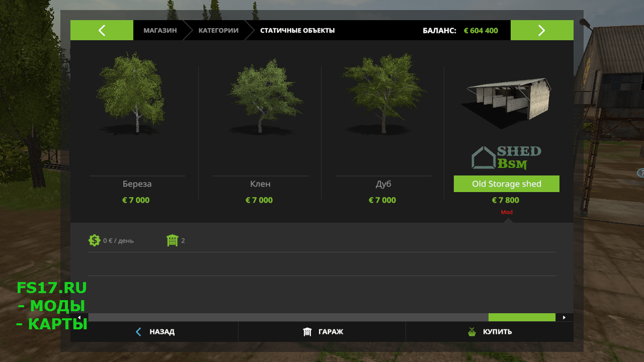Click the Дуб item name
Screen dimensions: 644x362
coord(383,184)
